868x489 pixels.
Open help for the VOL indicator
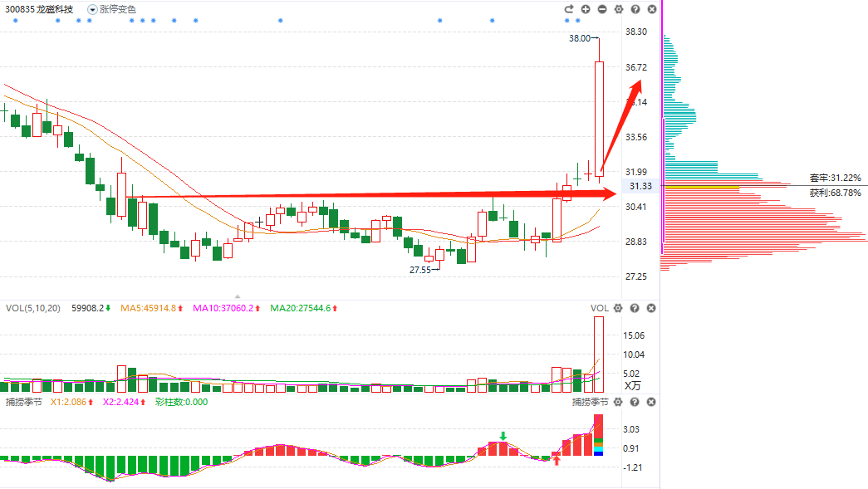(x=635, y=308)
